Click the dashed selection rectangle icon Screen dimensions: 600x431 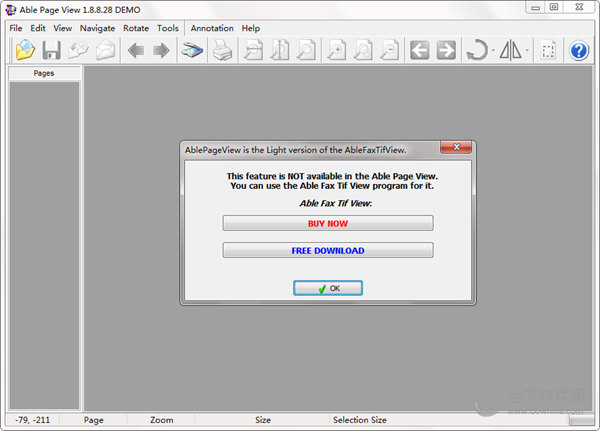[548, 51]
